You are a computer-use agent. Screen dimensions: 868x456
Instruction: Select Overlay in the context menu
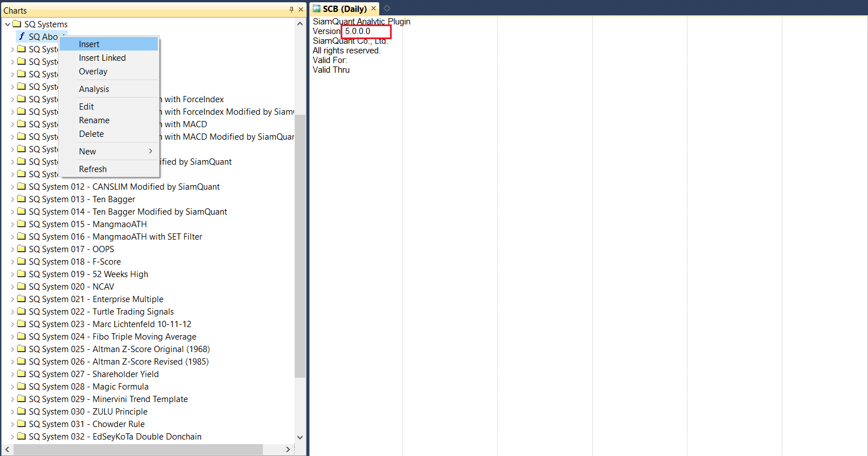point(93,72)
